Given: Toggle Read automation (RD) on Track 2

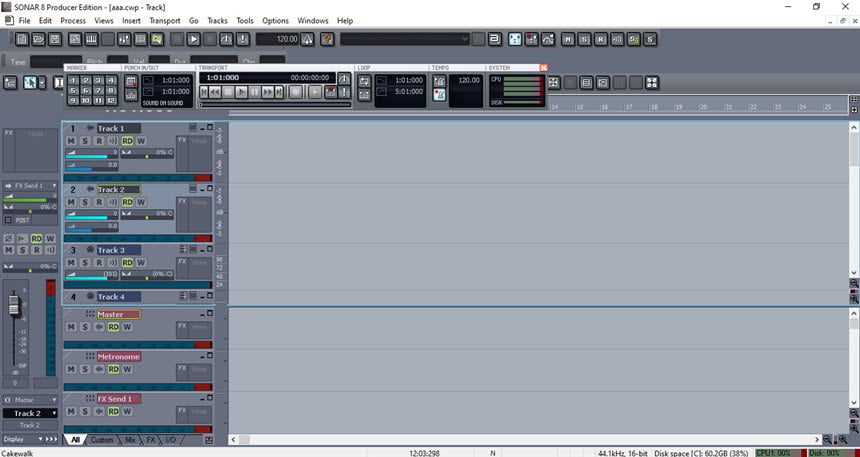Looking at the screenshot, I should [x=127, y=202].
